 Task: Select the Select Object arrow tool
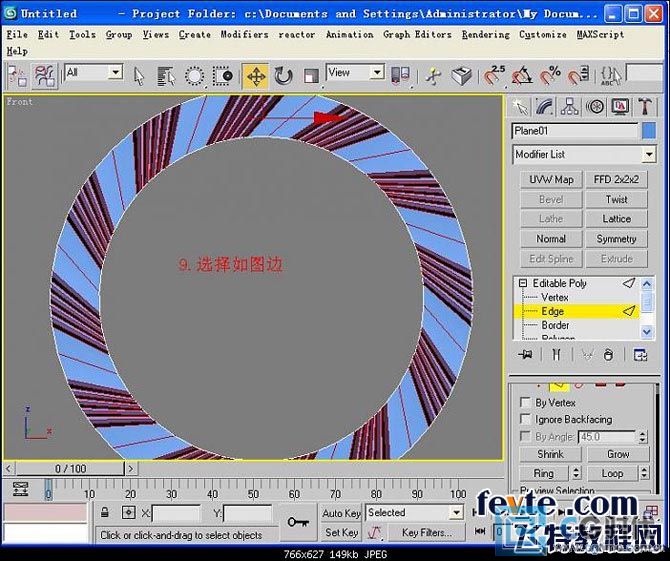coord(139,77)
